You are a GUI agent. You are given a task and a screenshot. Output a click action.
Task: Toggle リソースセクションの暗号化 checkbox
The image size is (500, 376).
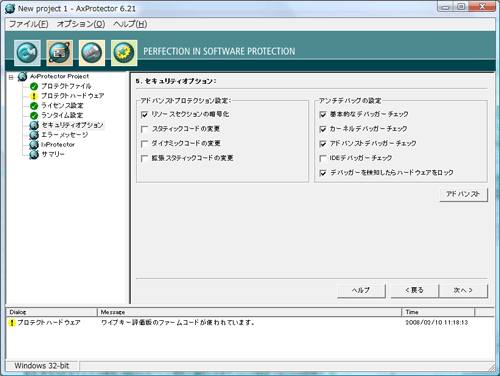tap(144, 115)
